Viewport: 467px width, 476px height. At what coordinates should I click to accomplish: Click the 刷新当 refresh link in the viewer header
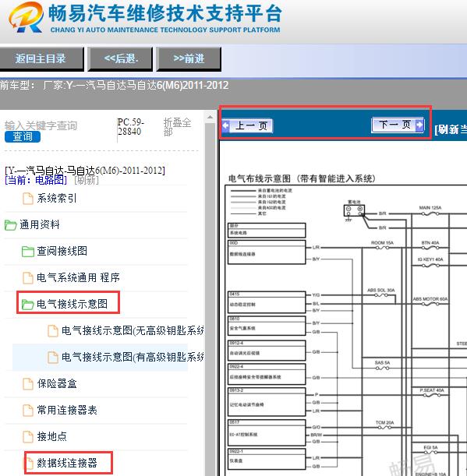tap(451, 129)
